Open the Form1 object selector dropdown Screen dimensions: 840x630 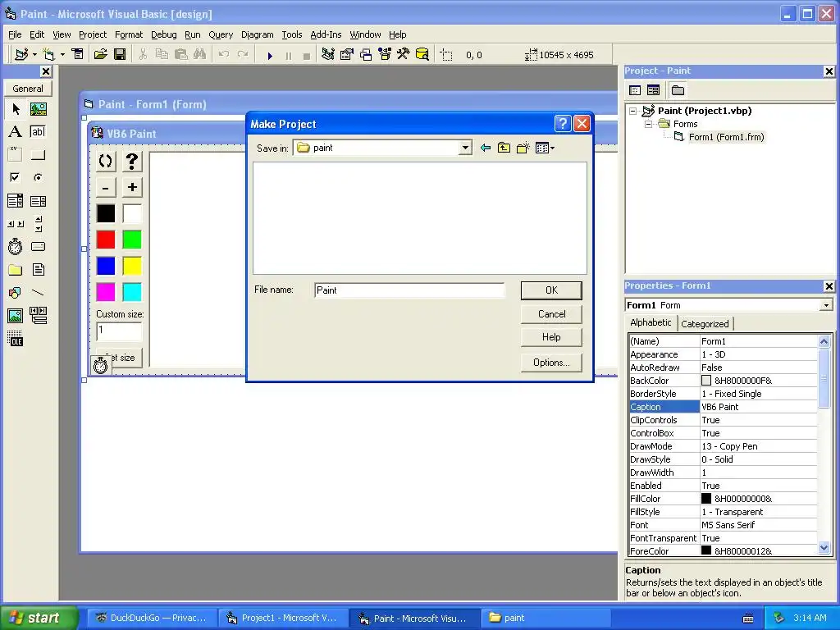(x=826, y=305)
